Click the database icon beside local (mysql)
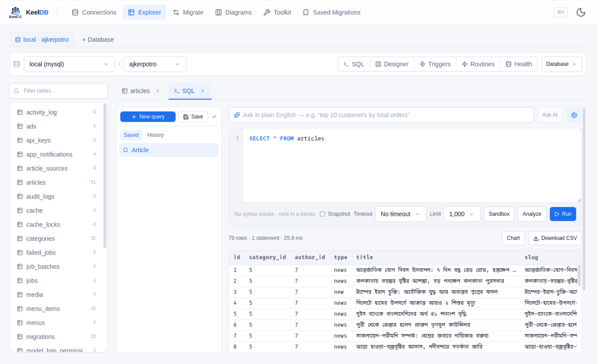 (x=16, y=64)
